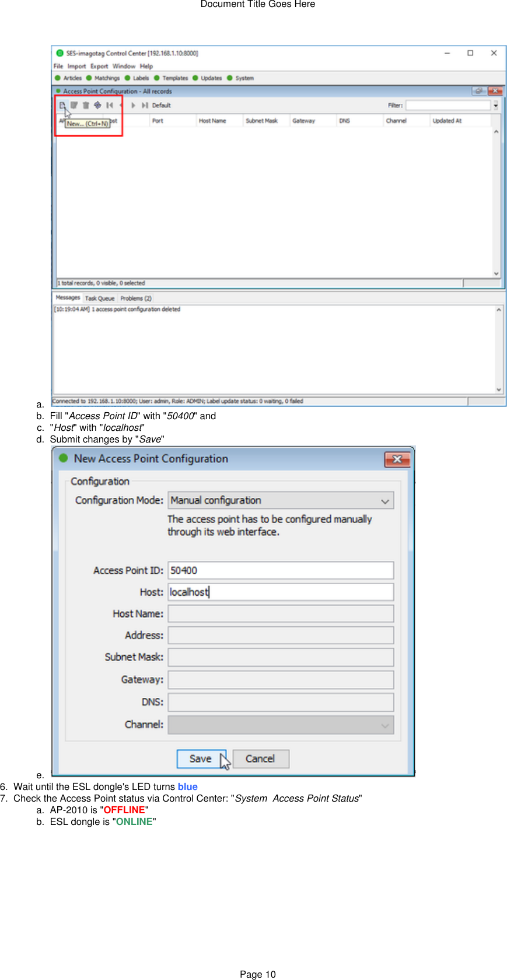The height and width of the screenshot is (980, 507).
Task: Click the trash Delete icon in the toolbar
Action: (86, 105)
